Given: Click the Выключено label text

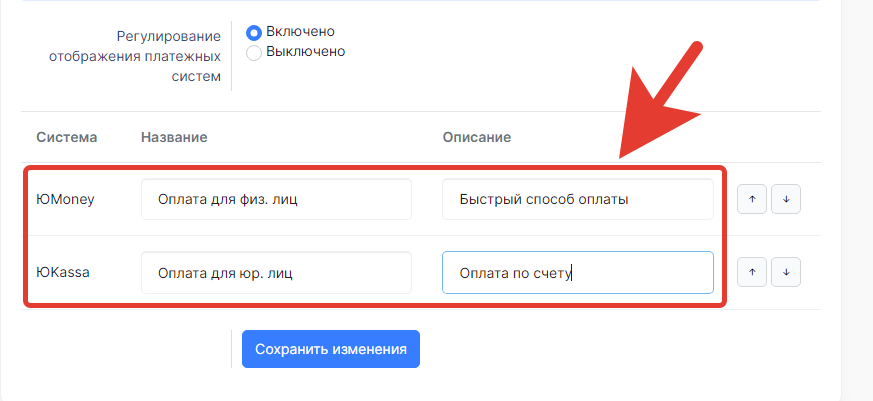Looking at the screenshot, I should [306, 52].
